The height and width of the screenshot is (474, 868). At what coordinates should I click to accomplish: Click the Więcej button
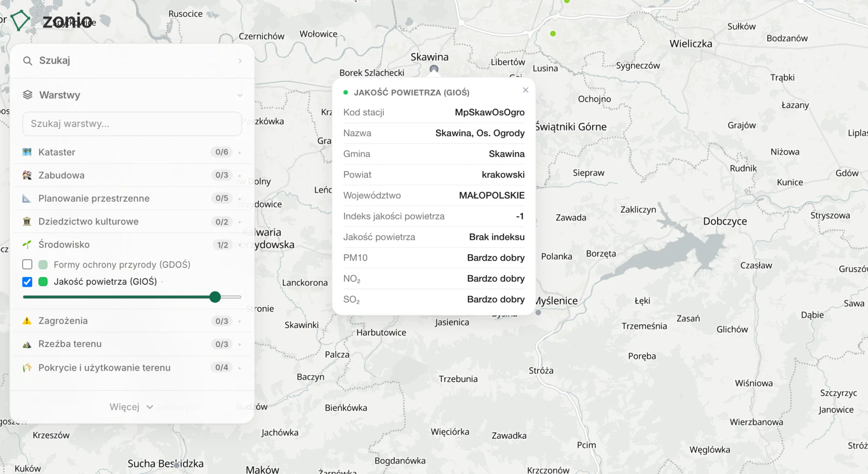click(x=131, y=407)
